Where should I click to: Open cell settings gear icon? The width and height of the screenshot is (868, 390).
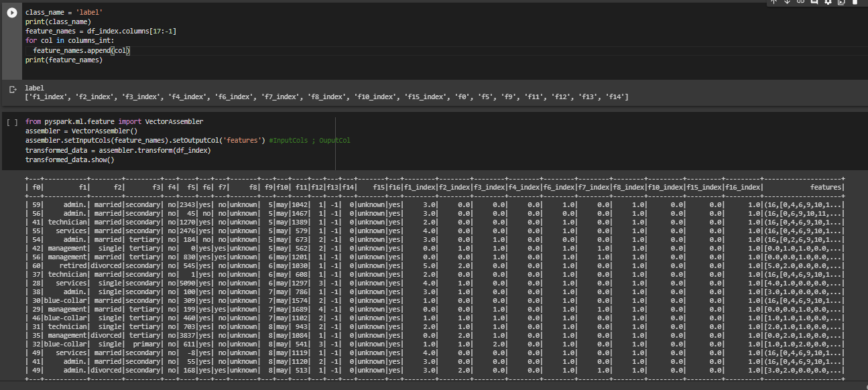click(828, 2)
